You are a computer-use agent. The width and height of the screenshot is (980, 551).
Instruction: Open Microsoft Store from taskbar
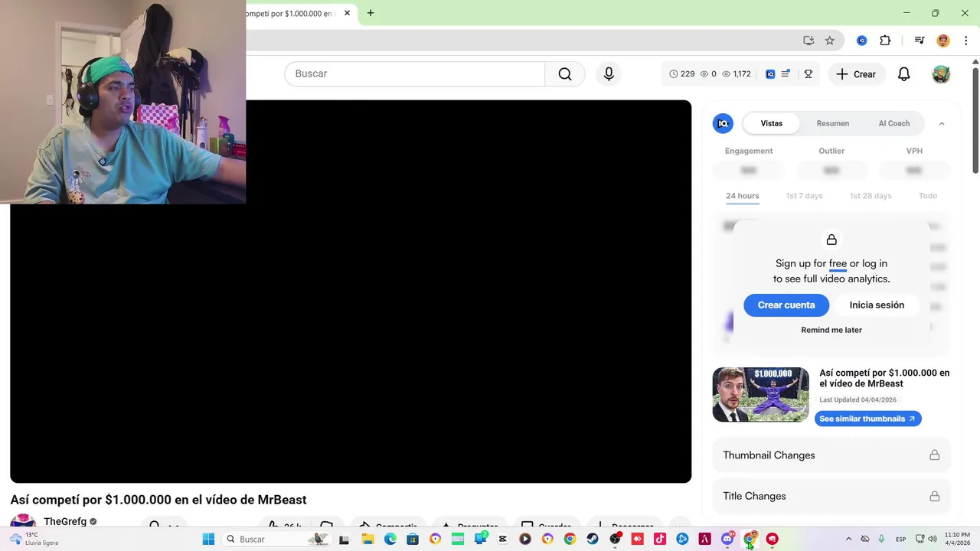pyautogui.click(x=413, y=539)
